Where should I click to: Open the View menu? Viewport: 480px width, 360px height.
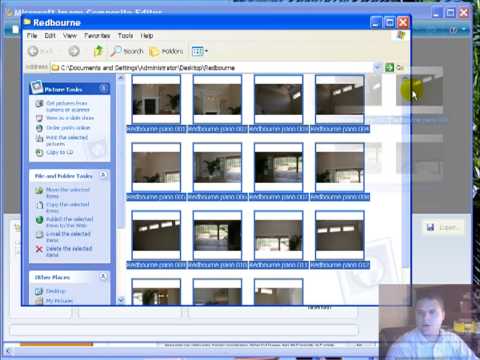pos(70,36)
